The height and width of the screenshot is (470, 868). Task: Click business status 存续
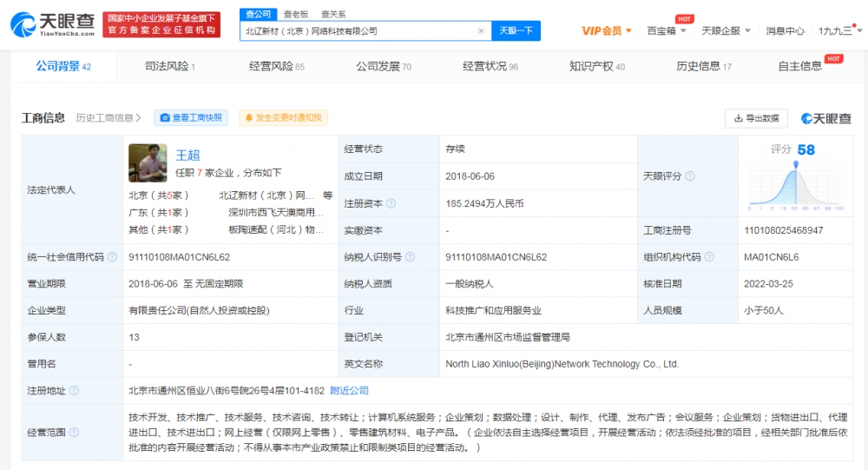point(455,149)
